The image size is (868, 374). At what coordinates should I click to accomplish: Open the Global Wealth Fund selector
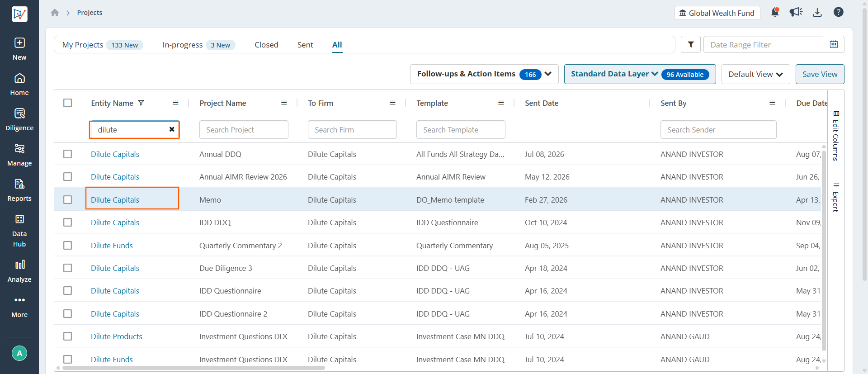[717, 13]
